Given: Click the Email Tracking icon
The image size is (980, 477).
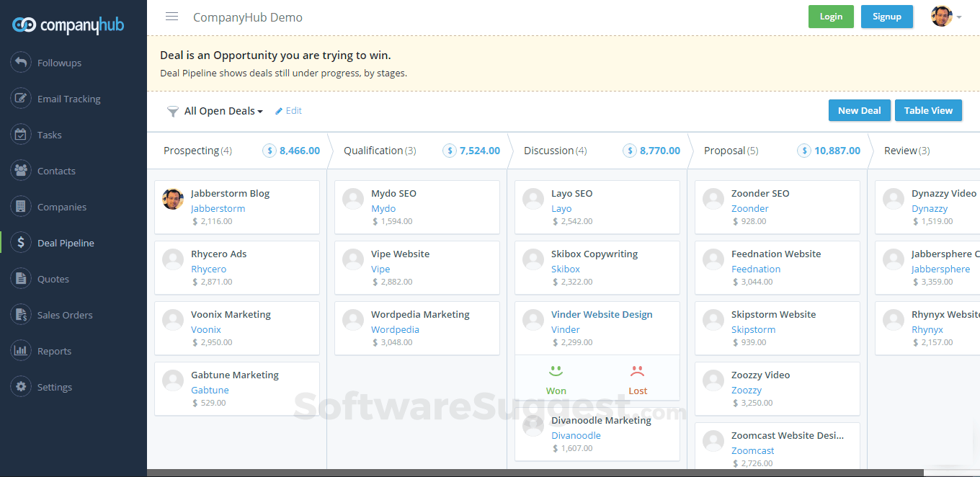Looking at the screenshot, I should click(x=21, y=99).
